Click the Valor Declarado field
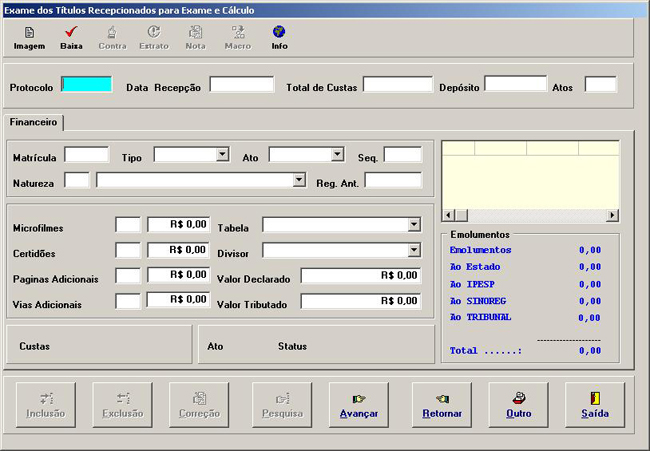Viewport: 650px width, 451px height. (x=361, y=276)
